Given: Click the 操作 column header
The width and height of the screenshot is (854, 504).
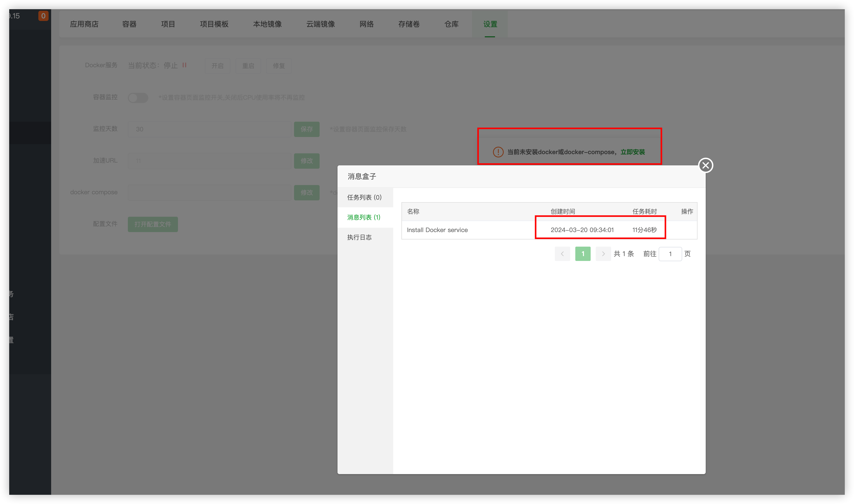Looking at the screenshot, I should [687, 212].
